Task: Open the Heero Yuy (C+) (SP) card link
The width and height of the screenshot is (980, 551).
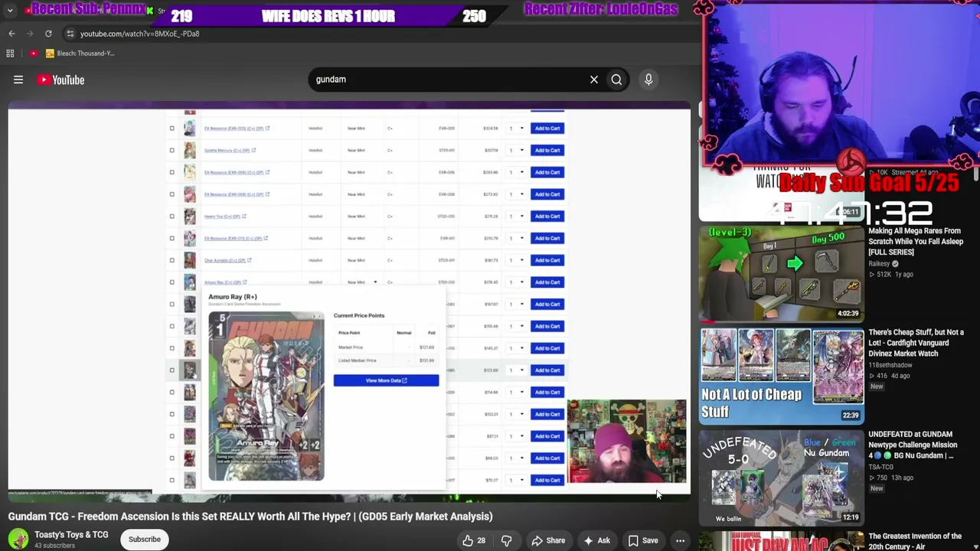Action: [222, 217]
